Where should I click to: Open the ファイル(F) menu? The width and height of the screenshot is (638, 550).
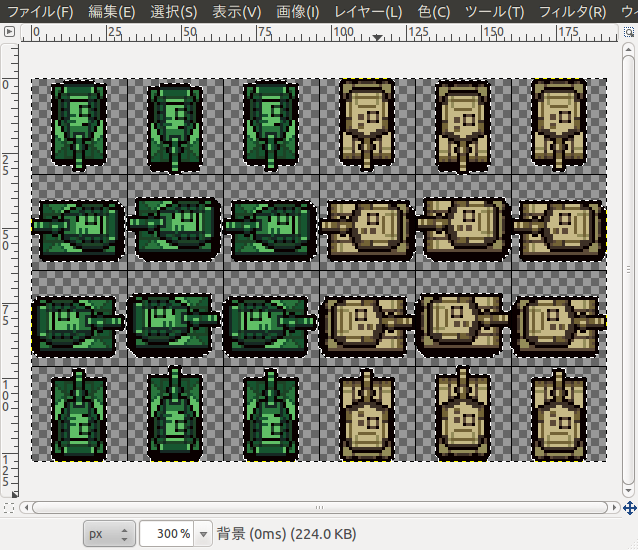[x=40, y=12]
